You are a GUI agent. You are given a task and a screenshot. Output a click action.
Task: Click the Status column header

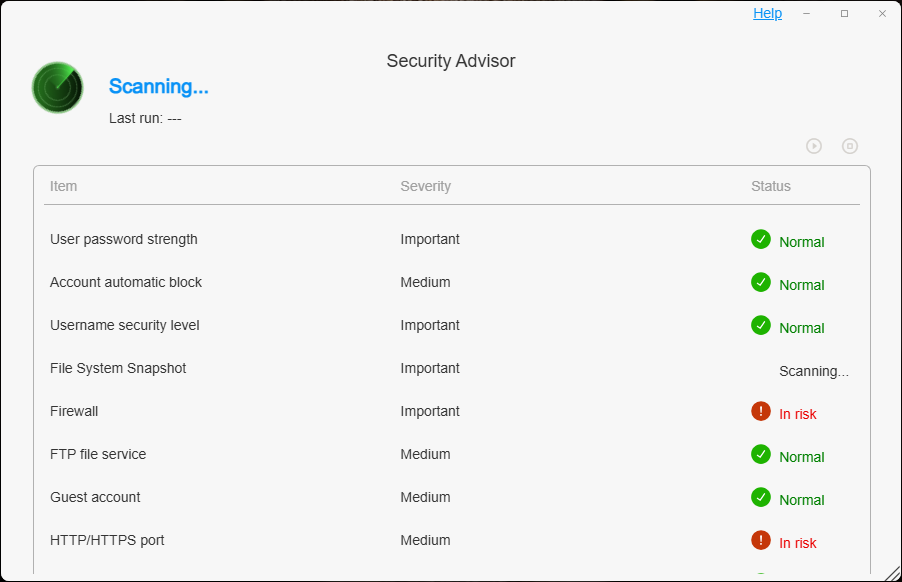[770, 186]
